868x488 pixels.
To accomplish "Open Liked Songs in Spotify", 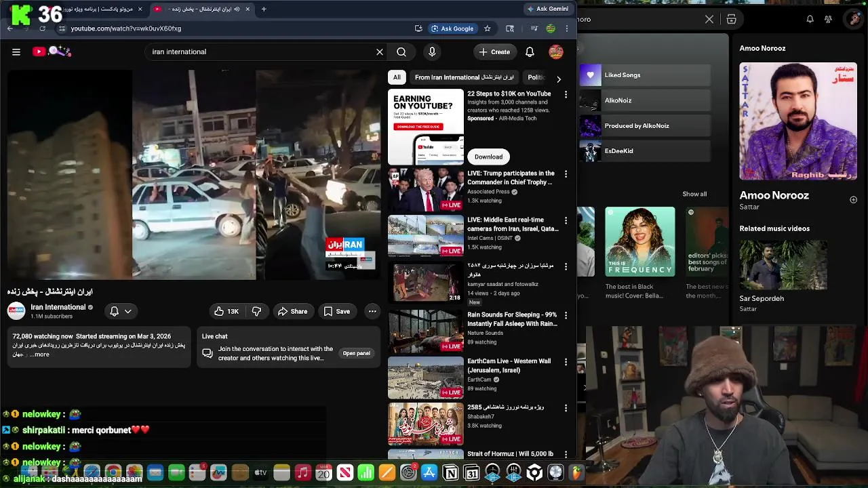I will [645, 75].
